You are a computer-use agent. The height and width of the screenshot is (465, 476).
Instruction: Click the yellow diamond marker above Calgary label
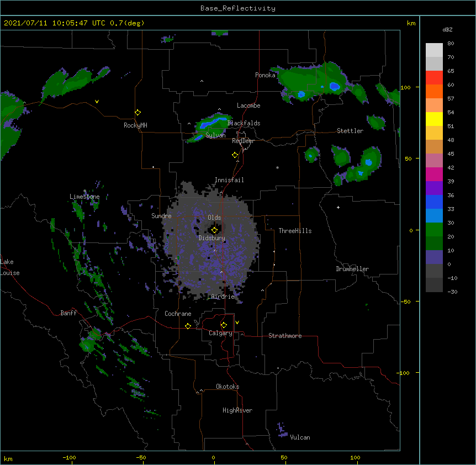[224, 325]
